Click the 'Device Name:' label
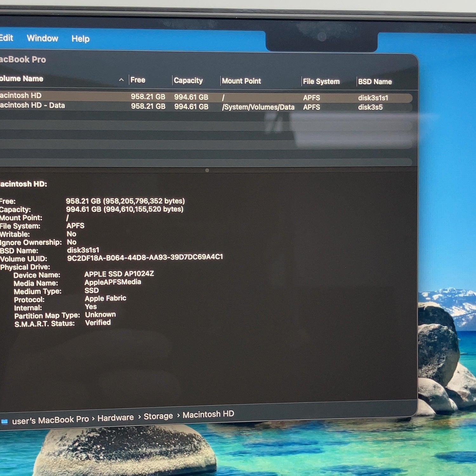Viewport: 476px width, 476px height. (x=37, y=275)
